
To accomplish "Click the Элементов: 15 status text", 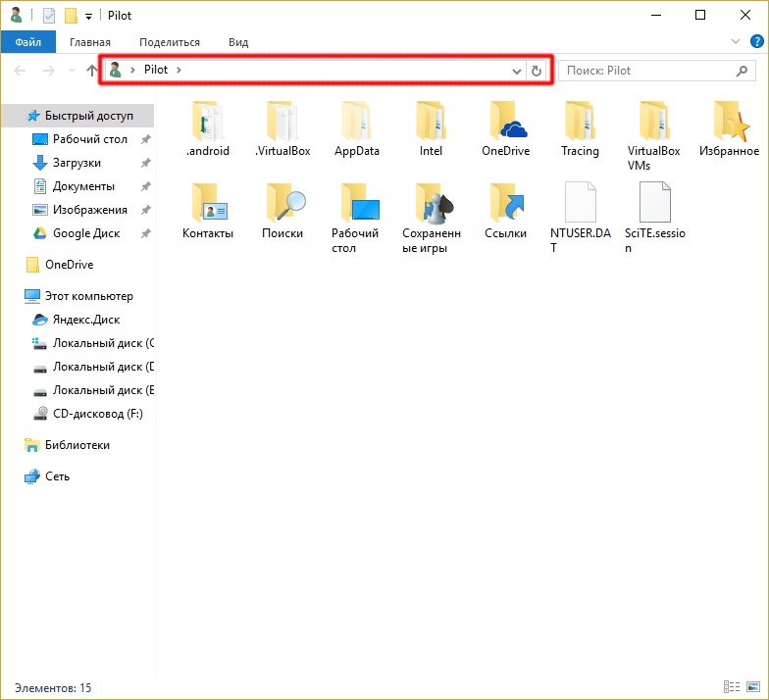I will tap(53, 688).
